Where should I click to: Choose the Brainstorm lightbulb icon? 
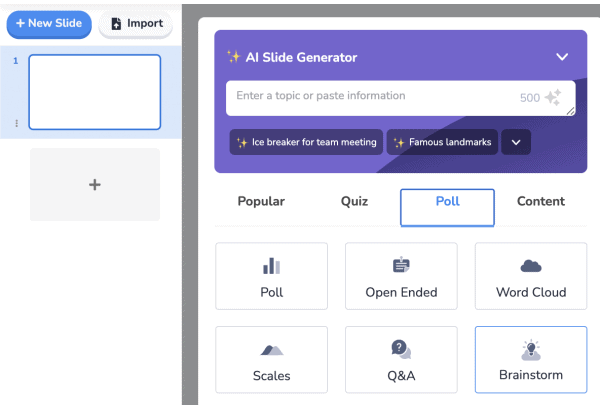[x=531, y=349]
